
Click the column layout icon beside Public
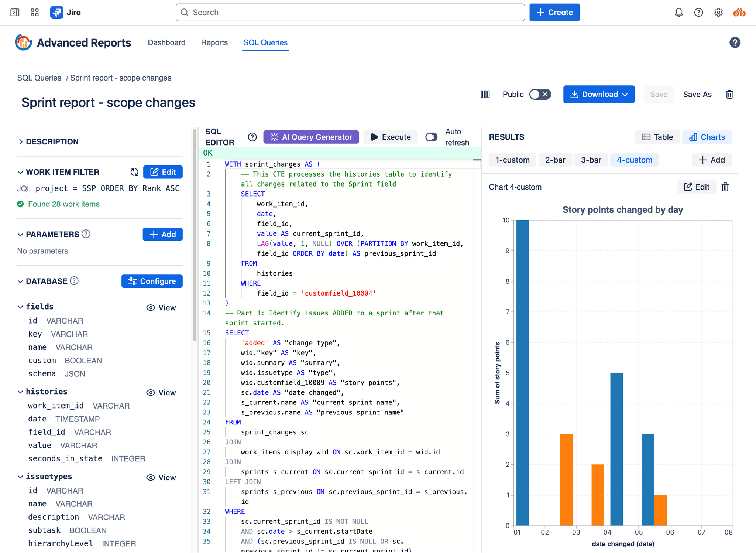[x=485, y=95]
